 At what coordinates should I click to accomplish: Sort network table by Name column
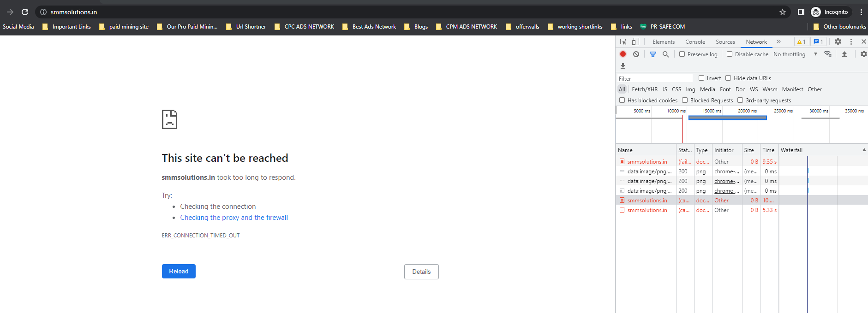(x=646, y=150)
